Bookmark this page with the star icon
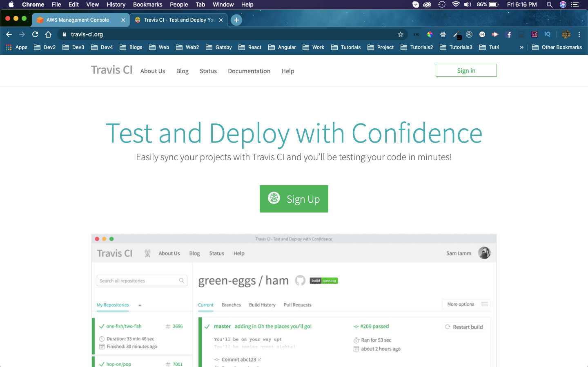 [401, 34]
